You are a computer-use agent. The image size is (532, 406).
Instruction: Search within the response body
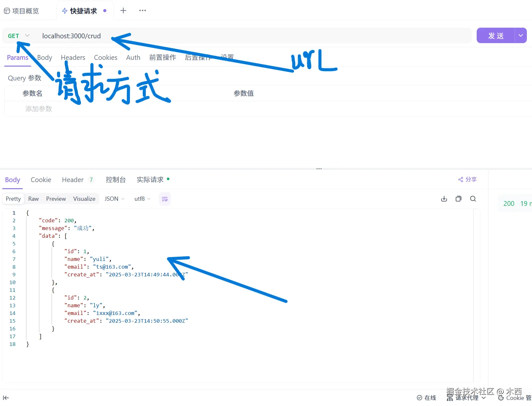point(473,199)
